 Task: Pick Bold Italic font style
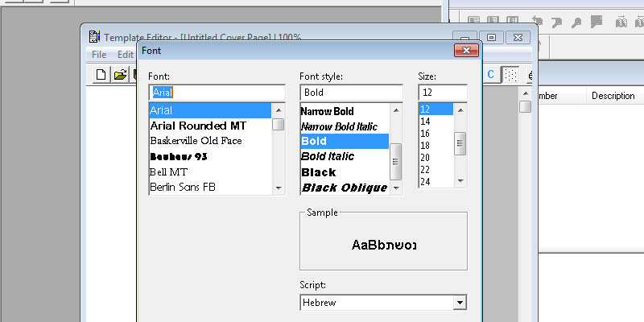coord(327,156)
